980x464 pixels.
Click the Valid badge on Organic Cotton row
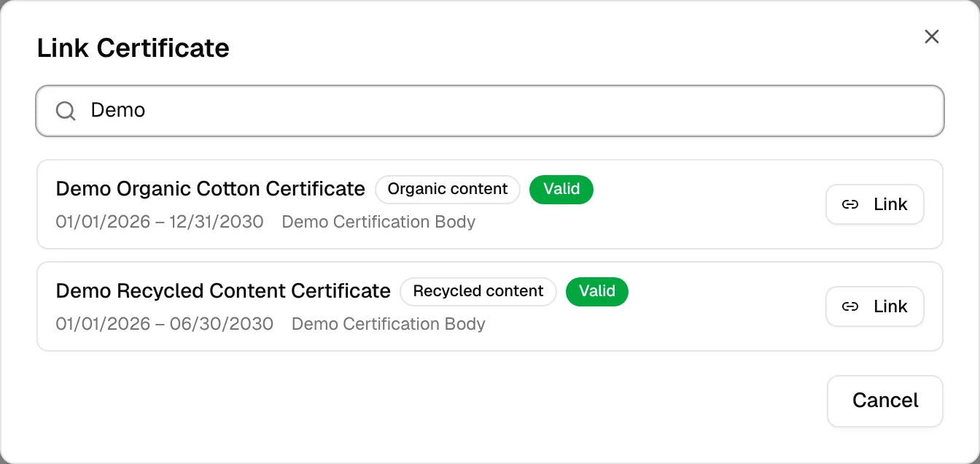[561, 189]
